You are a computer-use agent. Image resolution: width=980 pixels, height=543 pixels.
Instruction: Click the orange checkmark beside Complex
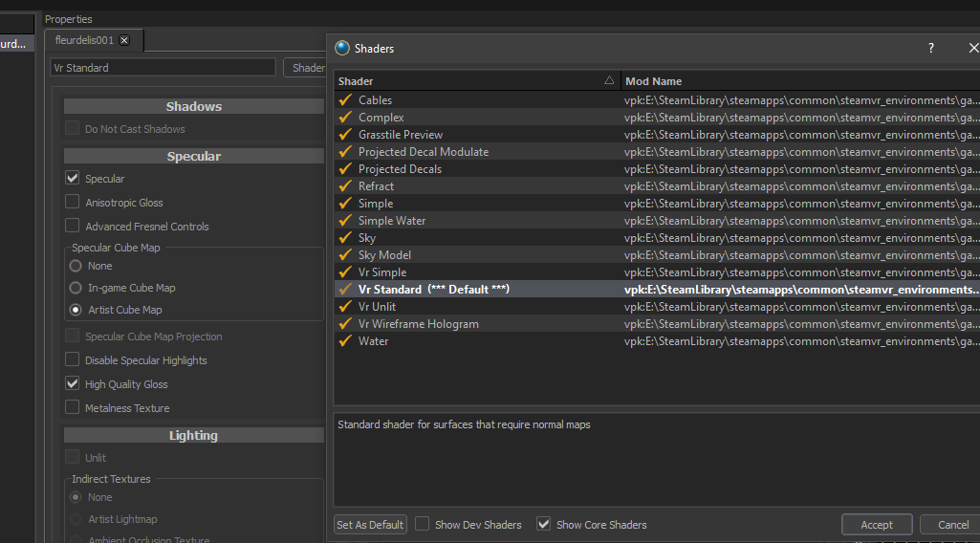(345, 117)
